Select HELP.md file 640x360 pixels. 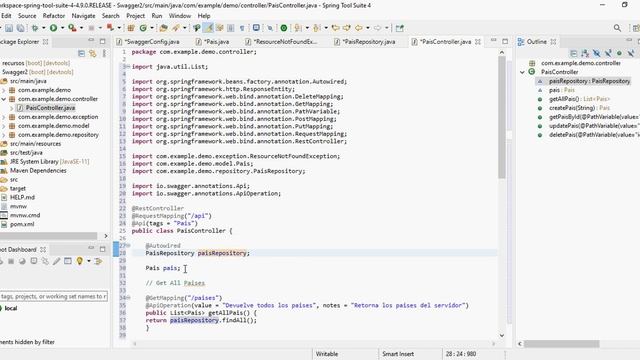[22, 197]
